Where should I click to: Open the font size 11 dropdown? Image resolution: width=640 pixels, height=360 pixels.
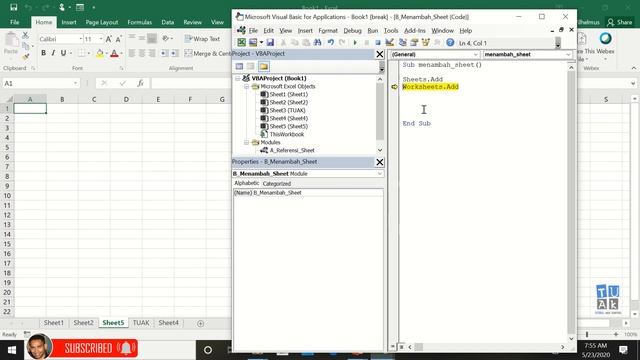click(101, 39)
